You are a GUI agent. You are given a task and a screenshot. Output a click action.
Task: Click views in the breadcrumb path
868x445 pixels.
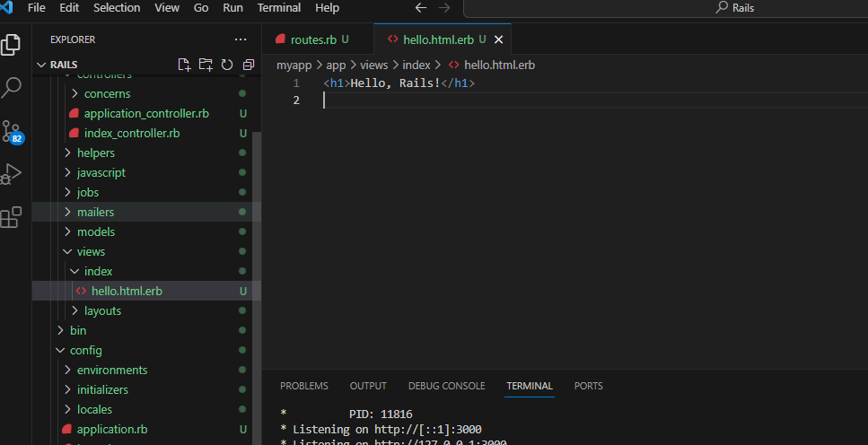coord(374,65)
